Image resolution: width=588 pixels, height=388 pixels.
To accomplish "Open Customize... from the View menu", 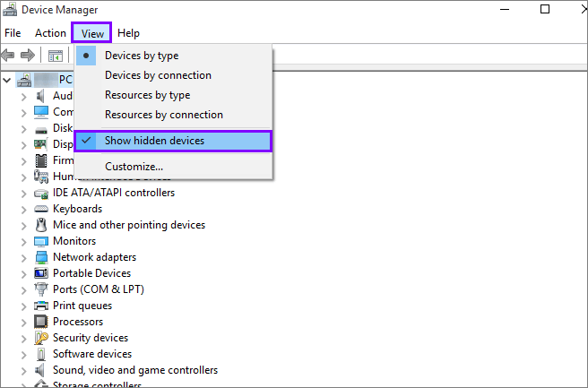I will click(x=134, y=166).
